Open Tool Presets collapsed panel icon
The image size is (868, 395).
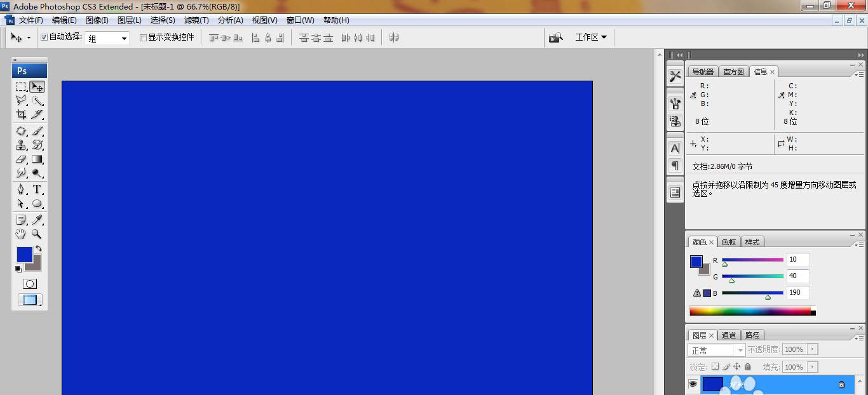pyautogui.click(x=675, y=76)
